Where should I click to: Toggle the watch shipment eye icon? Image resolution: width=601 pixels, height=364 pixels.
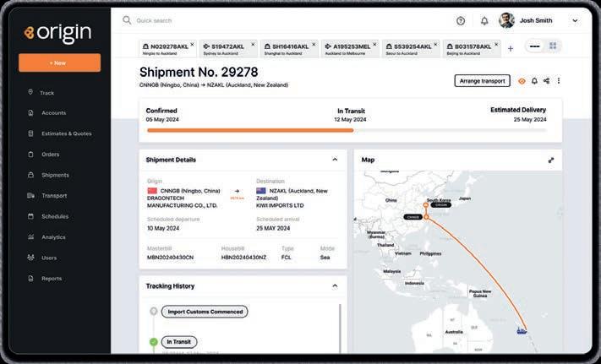(522, 81)
